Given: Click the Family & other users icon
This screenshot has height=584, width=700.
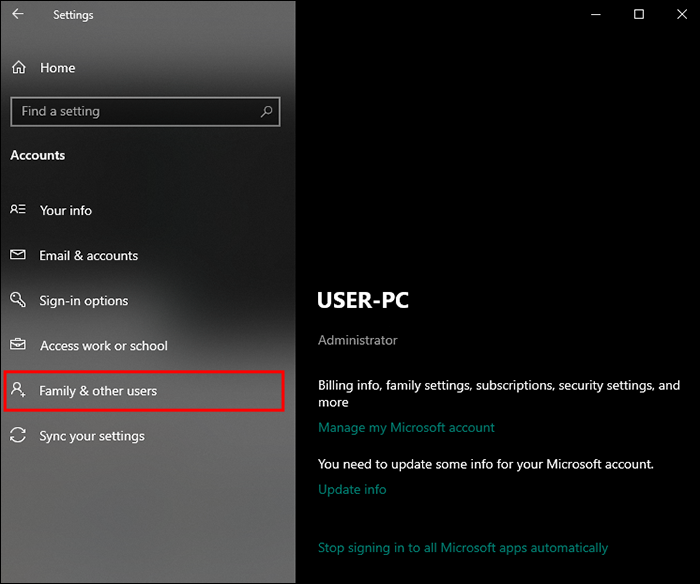Looking at the screenshot, I should [18, 390].
